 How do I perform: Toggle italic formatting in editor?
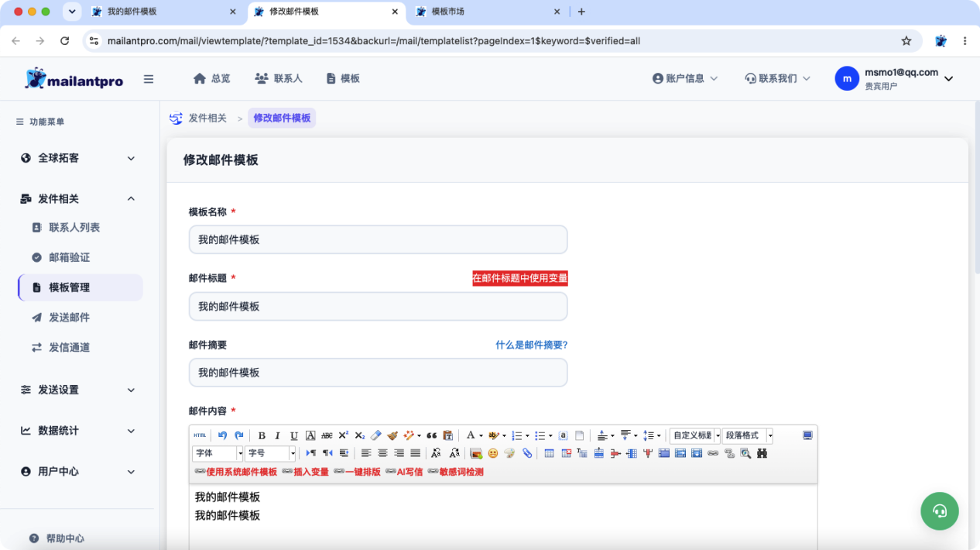(277, 435)
